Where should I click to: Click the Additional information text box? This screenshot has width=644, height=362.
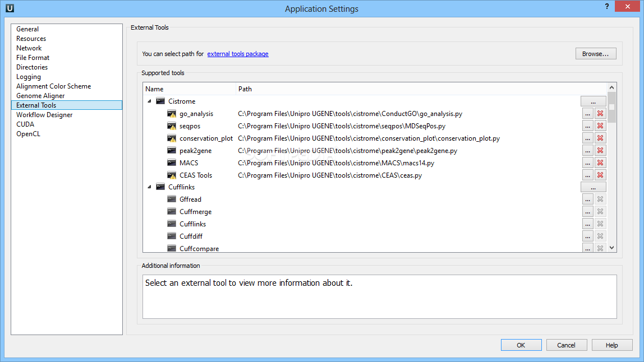pos(379,297)
